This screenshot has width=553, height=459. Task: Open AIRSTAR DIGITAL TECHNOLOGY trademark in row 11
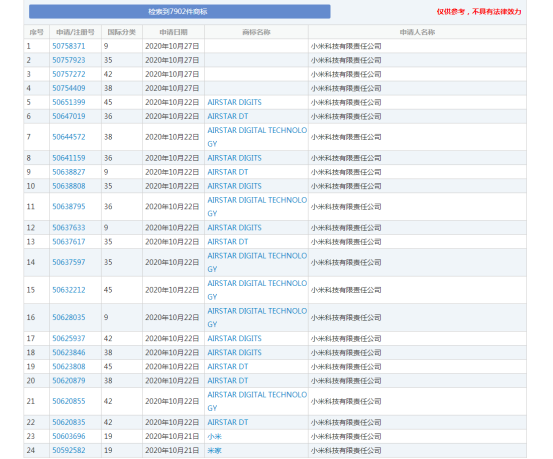pos(257,206)
